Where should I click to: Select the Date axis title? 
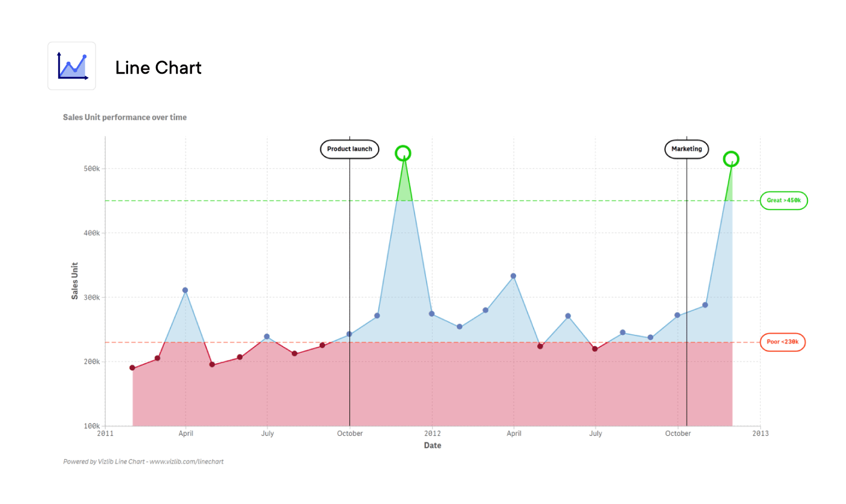(x=433, y=445)
